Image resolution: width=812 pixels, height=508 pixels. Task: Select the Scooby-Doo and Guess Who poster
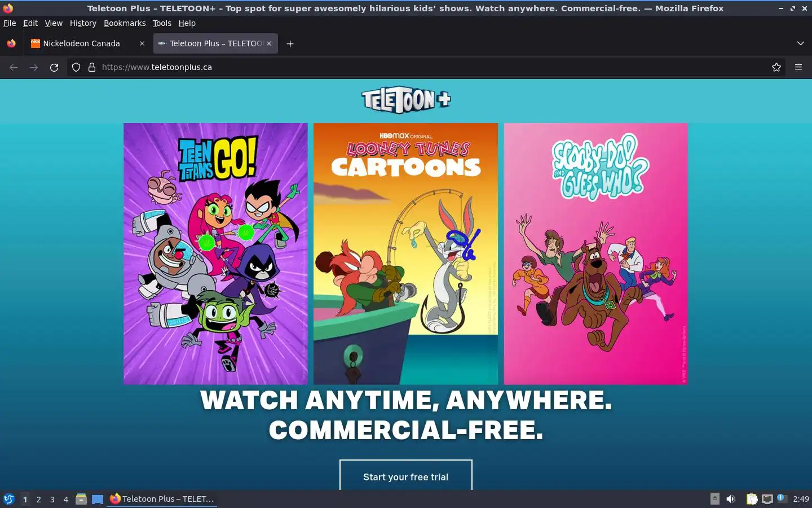pos(595,253)
